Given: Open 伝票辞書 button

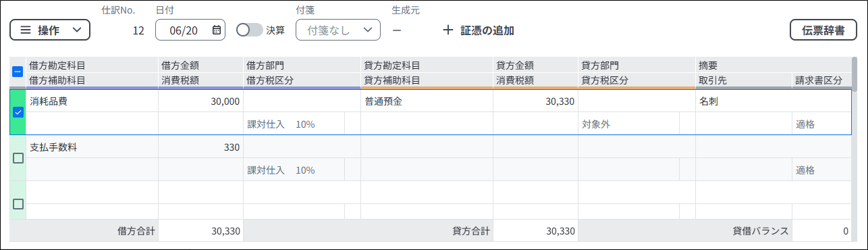Looking at the screenshot, I should [823, 30].
